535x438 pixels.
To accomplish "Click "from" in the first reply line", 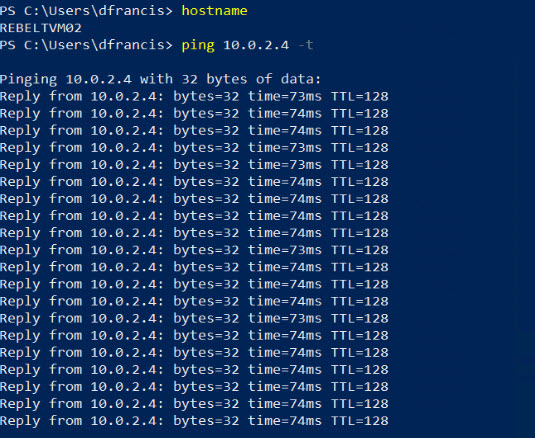I will click(66, 97).
